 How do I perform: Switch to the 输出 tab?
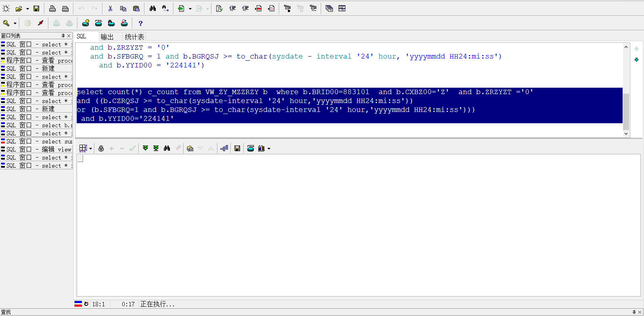click(107, 37)
